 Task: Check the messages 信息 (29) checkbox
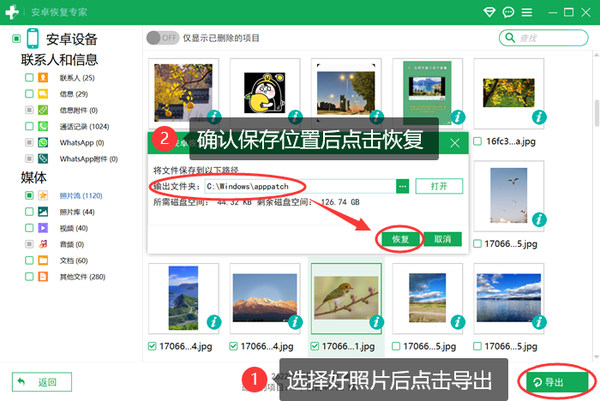point(29,94)
